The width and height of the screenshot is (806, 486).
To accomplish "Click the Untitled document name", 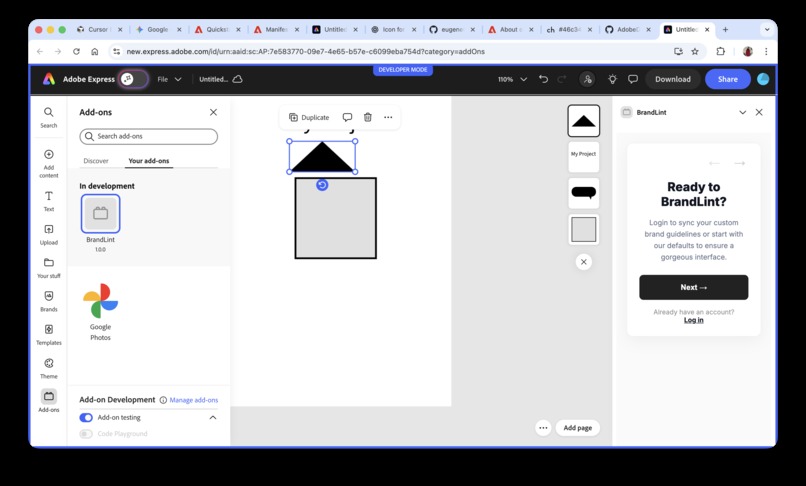I will (x=213, y=79).
